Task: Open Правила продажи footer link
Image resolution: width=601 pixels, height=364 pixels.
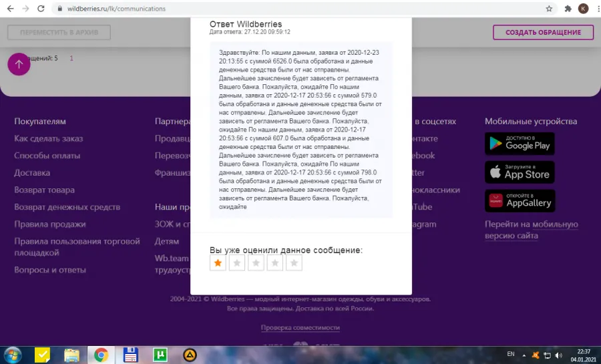Action: click(50, 224)
